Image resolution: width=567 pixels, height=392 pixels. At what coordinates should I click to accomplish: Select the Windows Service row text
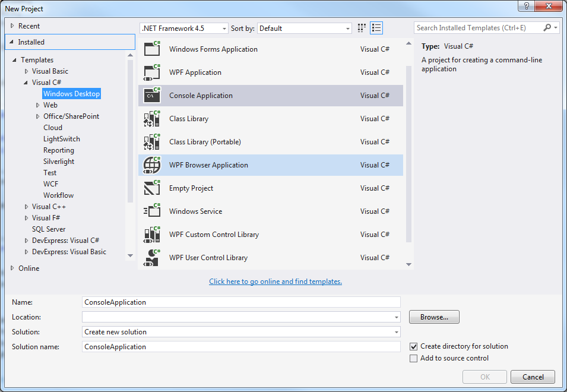195,211
